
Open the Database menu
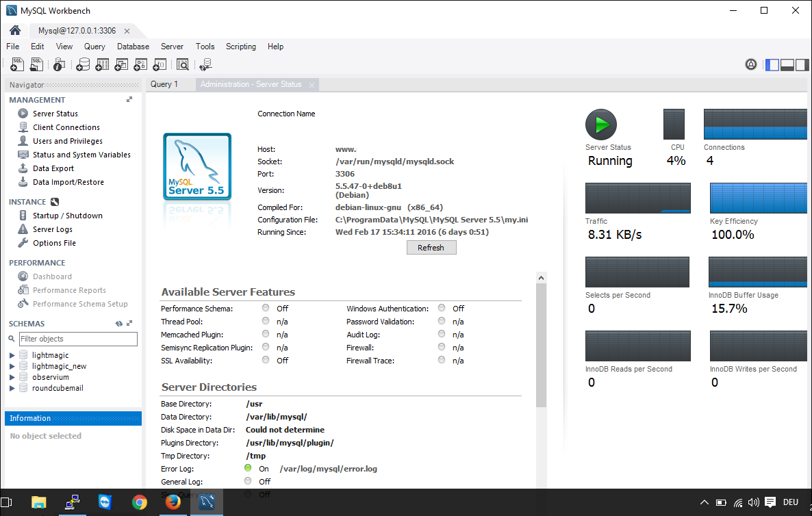(x=133, y=47)
